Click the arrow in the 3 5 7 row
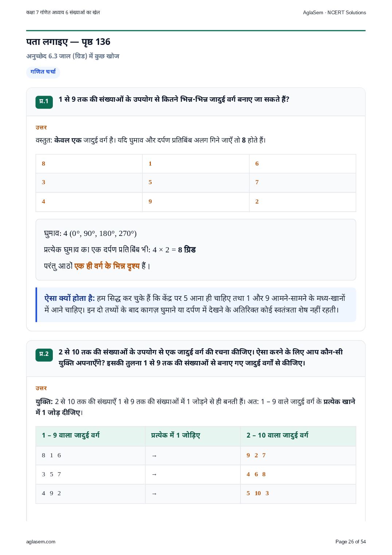392x555 pixels. coord(154,475)
